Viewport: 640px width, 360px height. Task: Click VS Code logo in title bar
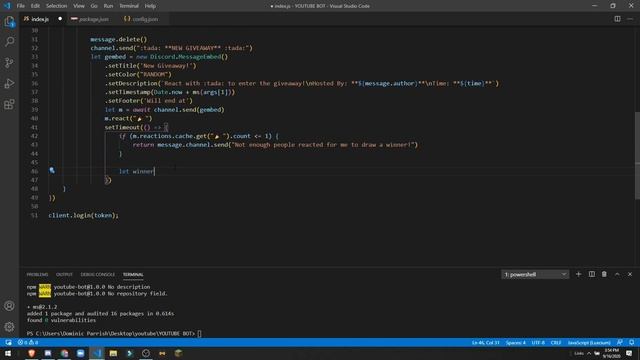(x=7, y=6)
